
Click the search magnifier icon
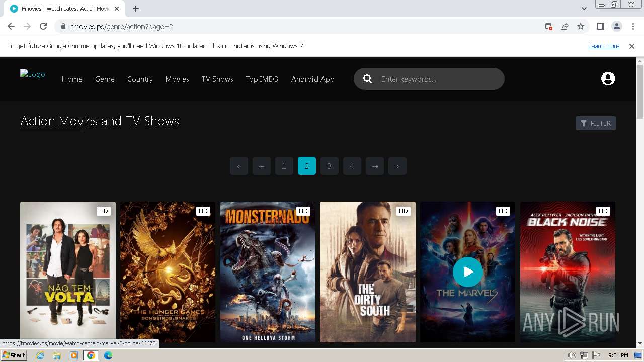click(368, 79)
